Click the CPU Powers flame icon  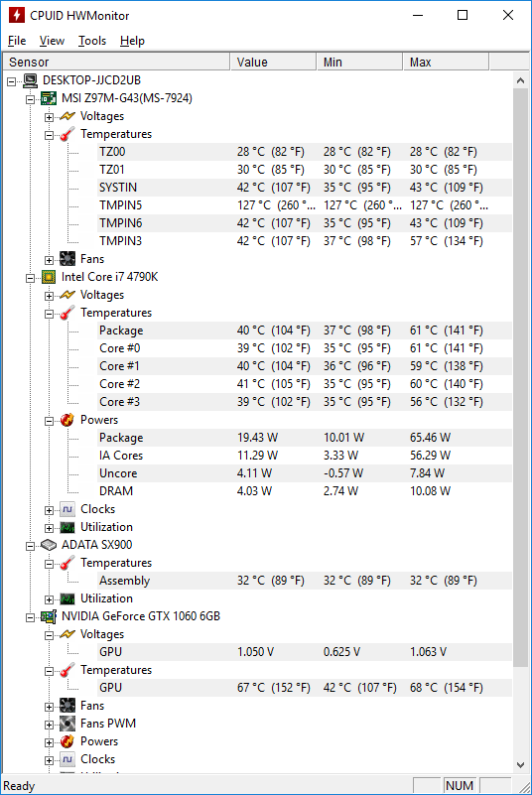point(67,420)
